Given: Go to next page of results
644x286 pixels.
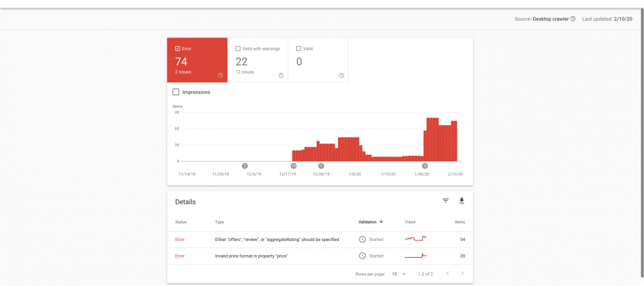Looking at the screenshot, I should (x=462, y=274).
